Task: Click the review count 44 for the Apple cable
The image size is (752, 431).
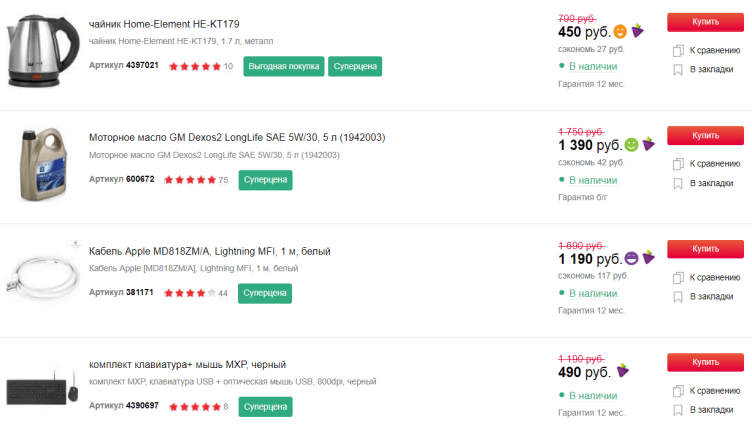Action: 223,293
